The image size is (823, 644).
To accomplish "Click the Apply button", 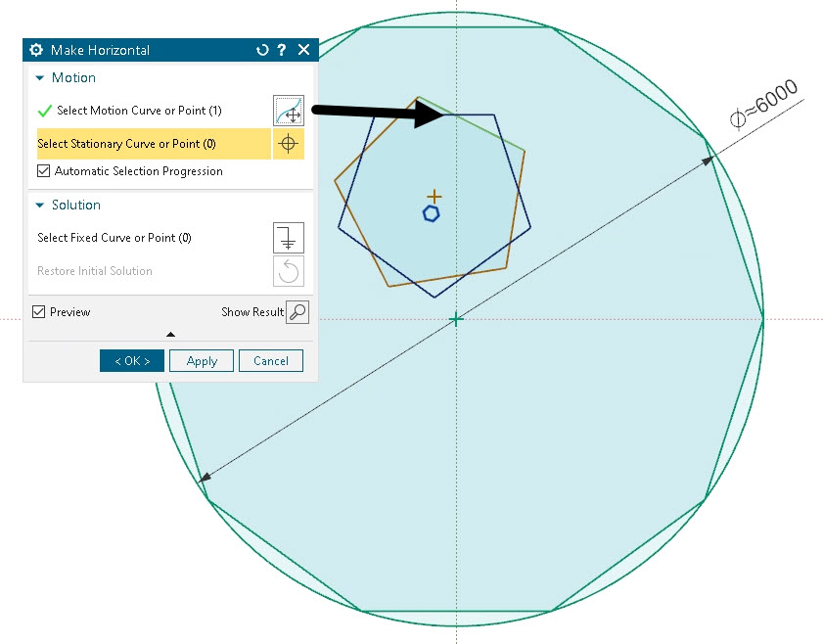I will 202,361.
